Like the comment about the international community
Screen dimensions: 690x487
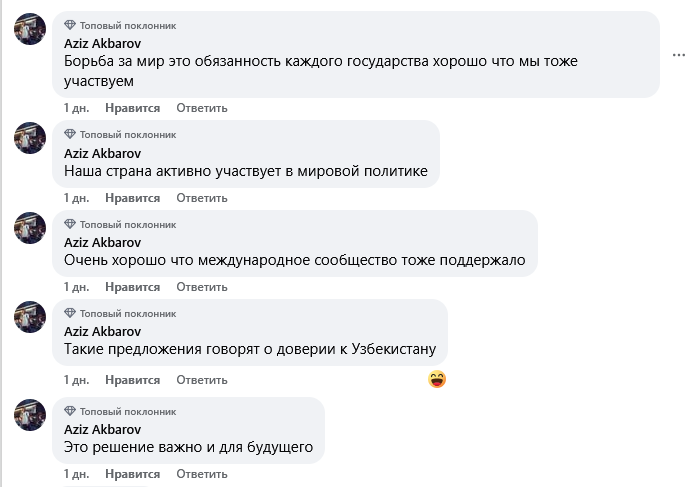(x=132, y=288)
